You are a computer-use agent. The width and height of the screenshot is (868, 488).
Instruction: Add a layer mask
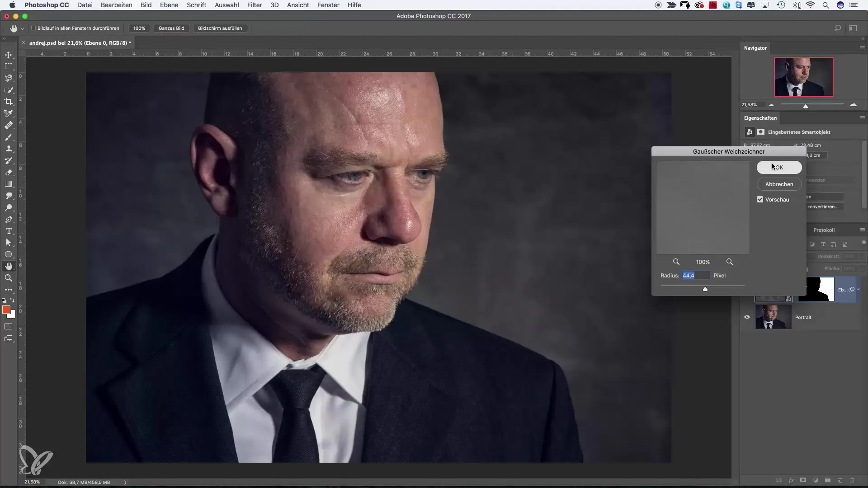tap(803, 480)
